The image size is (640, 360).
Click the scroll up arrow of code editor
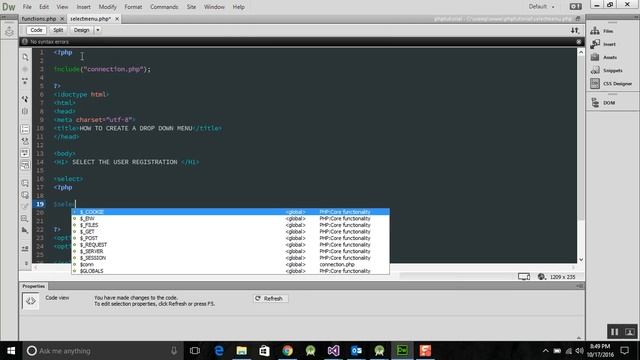click(x=581, y=52)
